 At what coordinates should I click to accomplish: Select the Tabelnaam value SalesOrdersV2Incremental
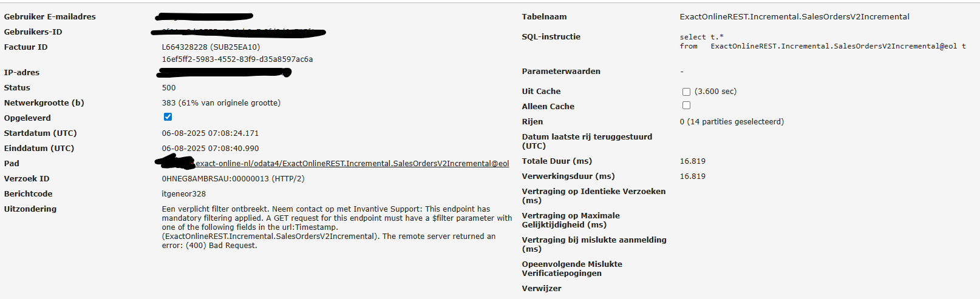(x=795, y=16)
